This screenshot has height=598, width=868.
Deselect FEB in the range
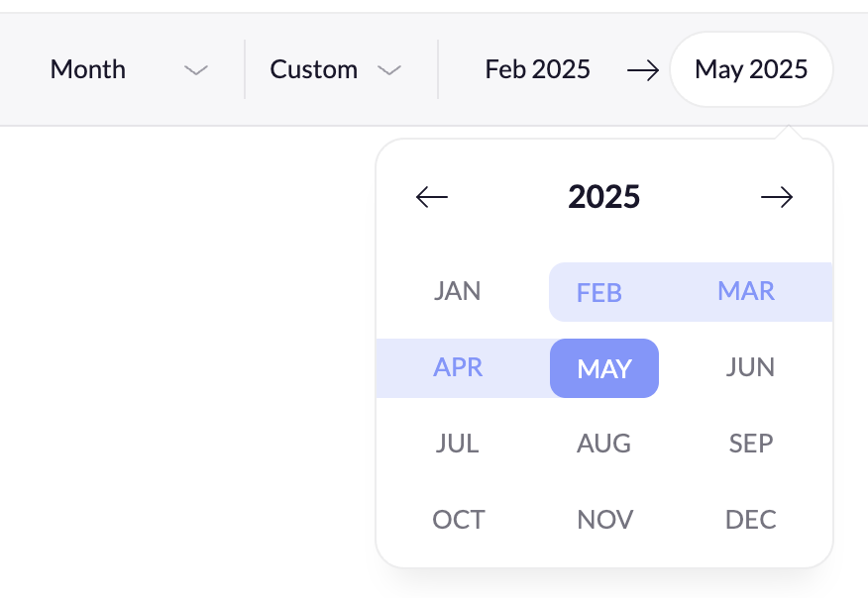point(598,291)
